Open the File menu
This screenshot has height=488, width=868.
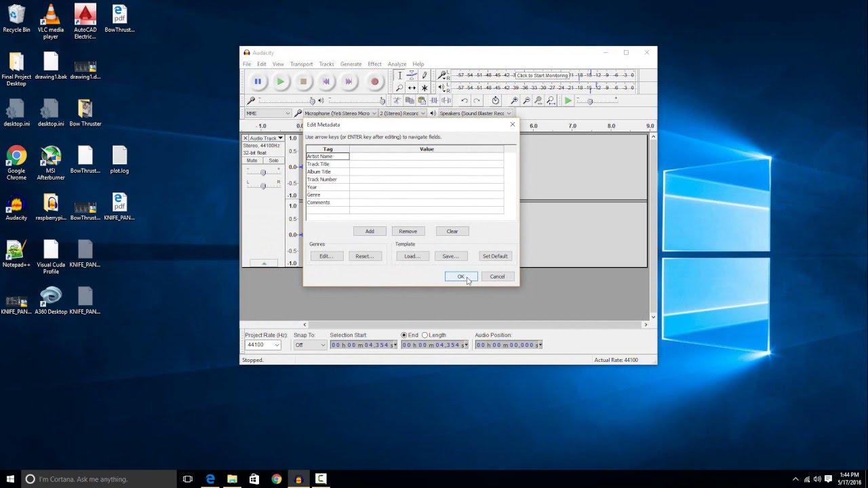point(247,64)
